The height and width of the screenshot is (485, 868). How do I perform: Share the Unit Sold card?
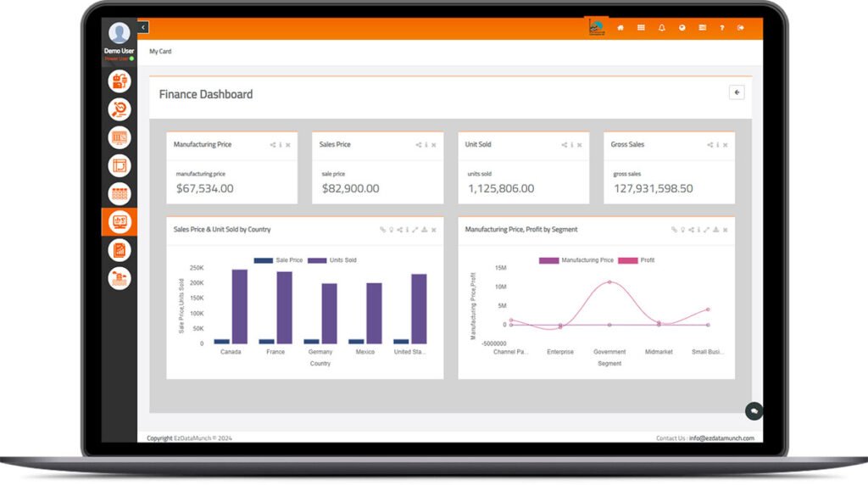564,145
